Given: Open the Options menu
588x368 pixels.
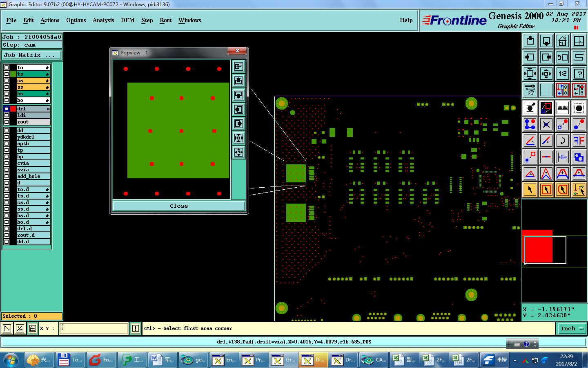Looking at the screenshot, I should [x=76, y=20].
